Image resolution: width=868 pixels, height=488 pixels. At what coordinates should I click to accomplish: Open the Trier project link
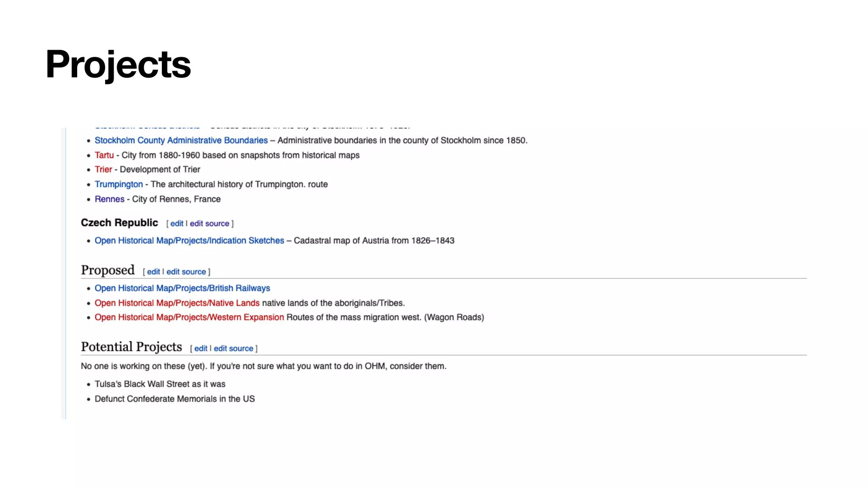click(103, 169)
